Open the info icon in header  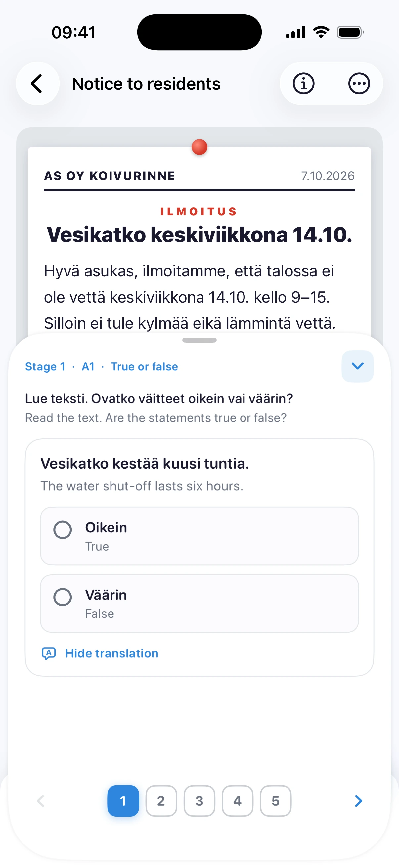303,83
